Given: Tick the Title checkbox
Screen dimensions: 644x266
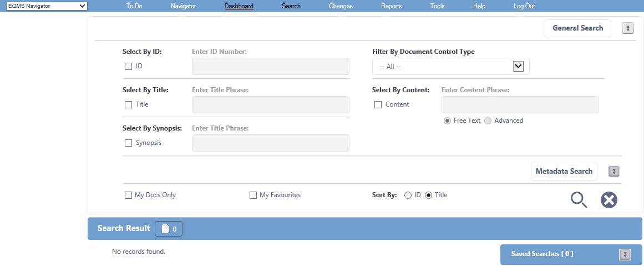Looking at the screenshot, I should pos(129,104).
